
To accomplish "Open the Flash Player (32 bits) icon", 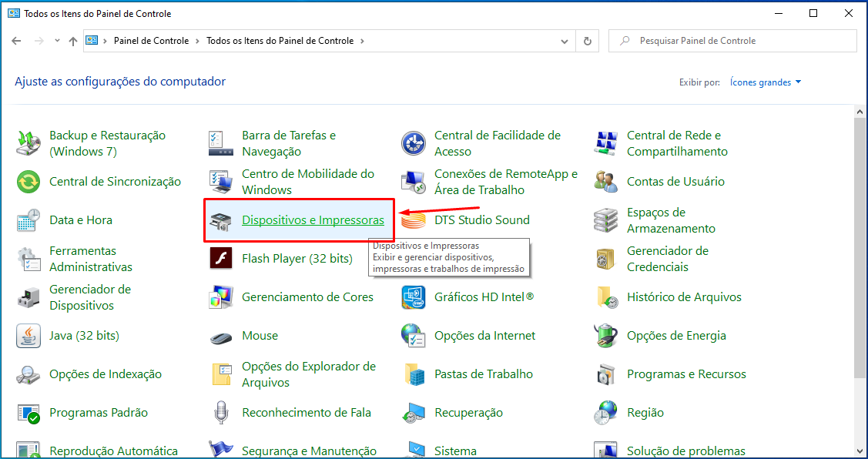I will 221,259.
